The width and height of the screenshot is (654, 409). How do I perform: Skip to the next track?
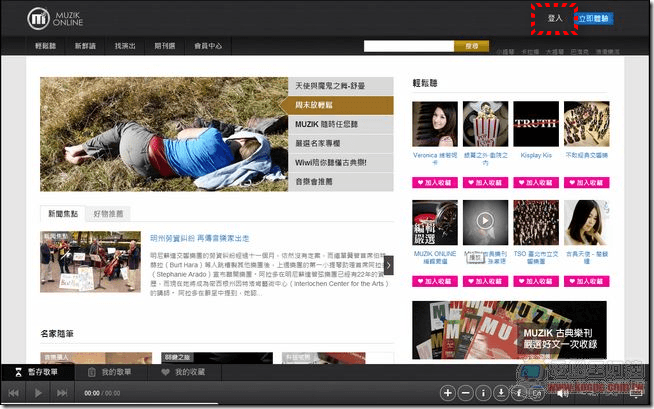click(x=62, y=393)
